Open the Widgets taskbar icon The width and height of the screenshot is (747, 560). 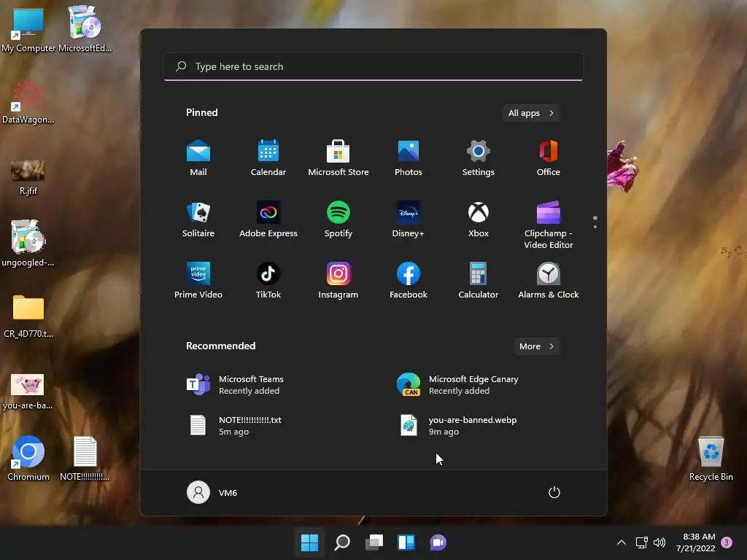point(406,542)
